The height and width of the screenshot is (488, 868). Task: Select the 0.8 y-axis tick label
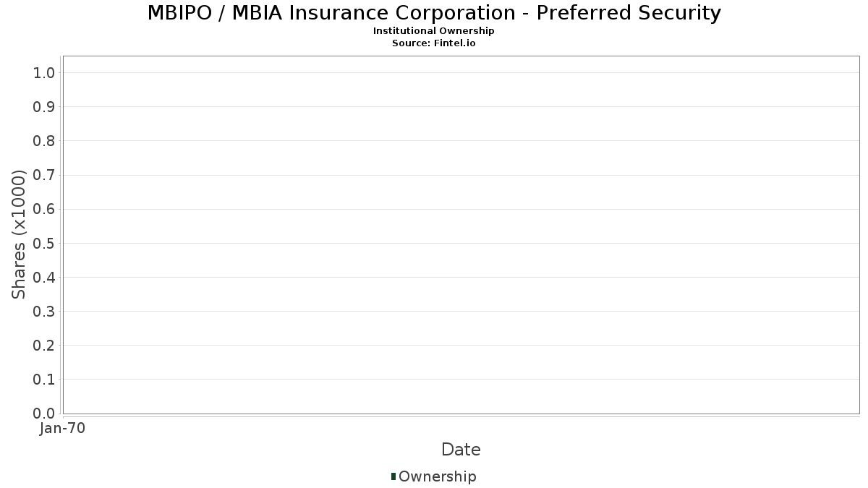(x=44, y=141)
